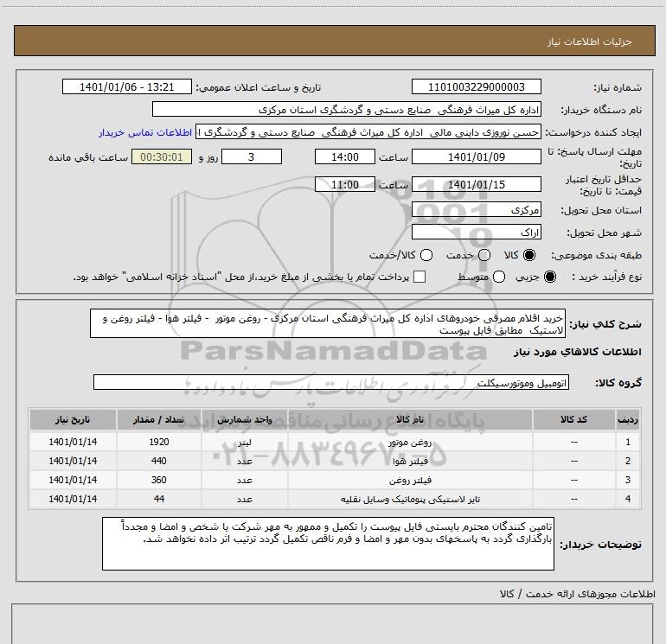Click the اطلاعات کالاهای مورد نیاز heading

point(577,352)
